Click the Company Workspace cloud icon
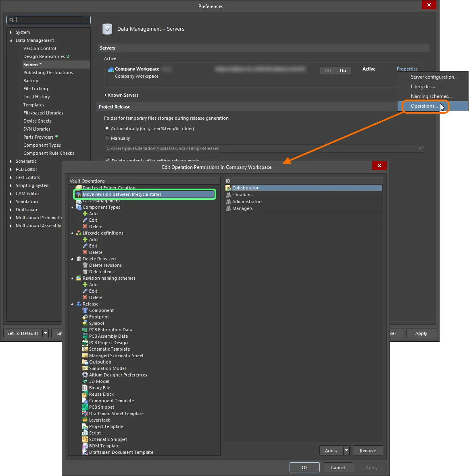 (111, 69)
